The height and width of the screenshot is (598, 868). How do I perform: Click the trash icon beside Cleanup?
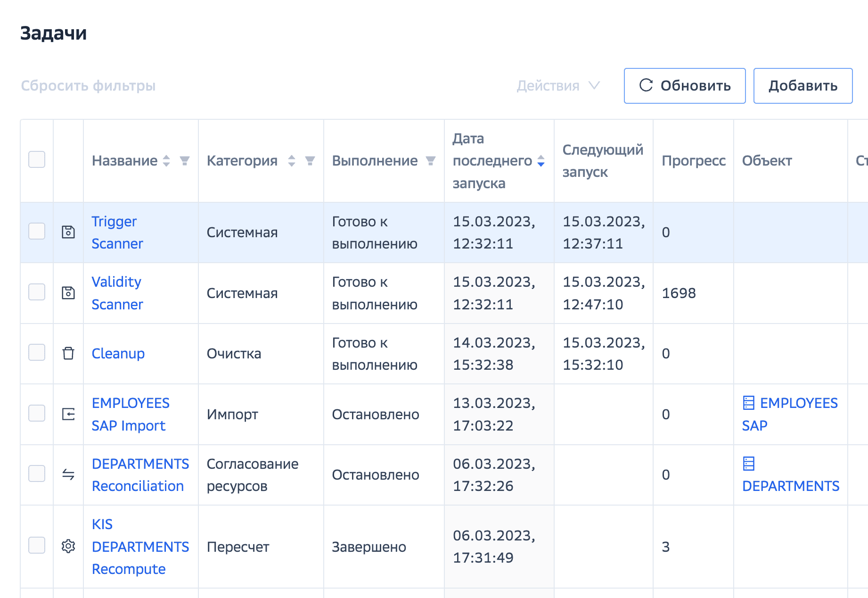coord(68,353)
